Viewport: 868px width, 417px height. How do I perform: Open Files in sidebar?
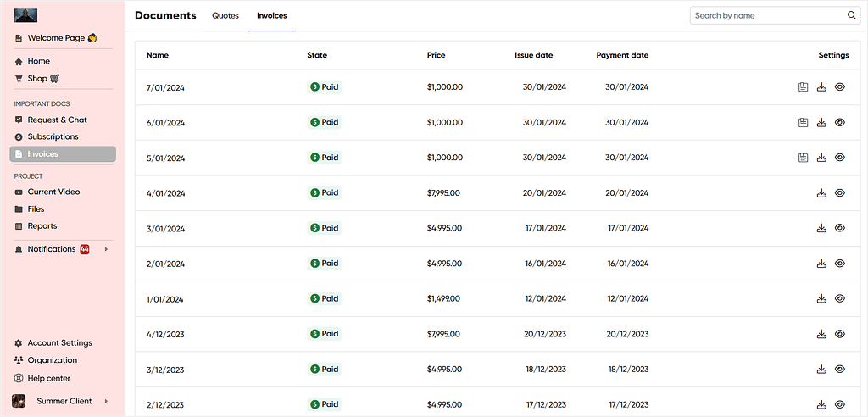(30, 209)
